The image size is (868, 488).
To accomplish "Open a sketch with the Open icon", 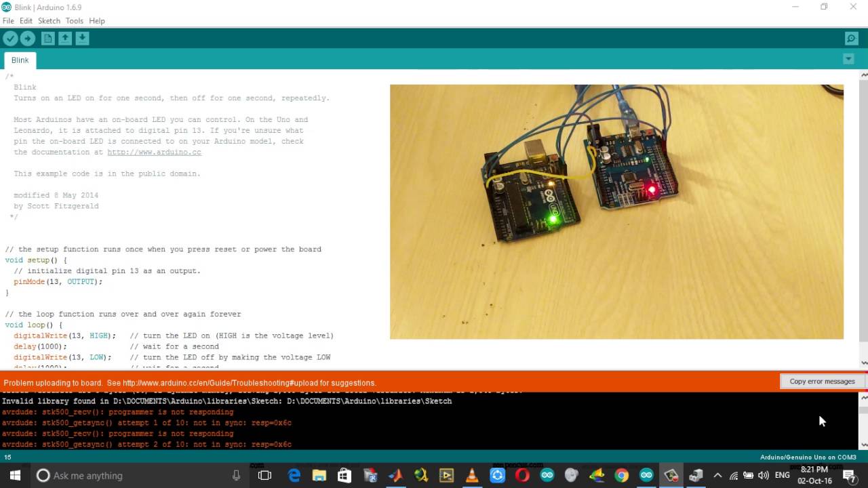I will (65, 39).
